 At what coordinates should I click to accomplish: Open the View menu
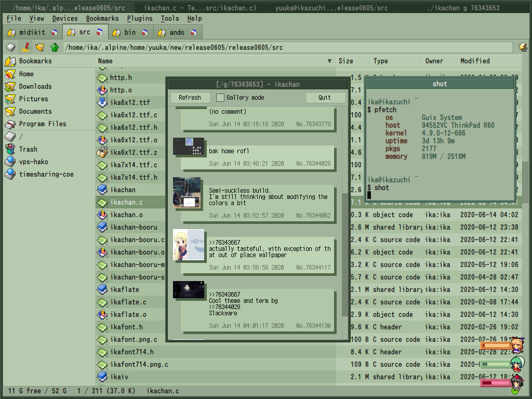click(x=37, y=18)
